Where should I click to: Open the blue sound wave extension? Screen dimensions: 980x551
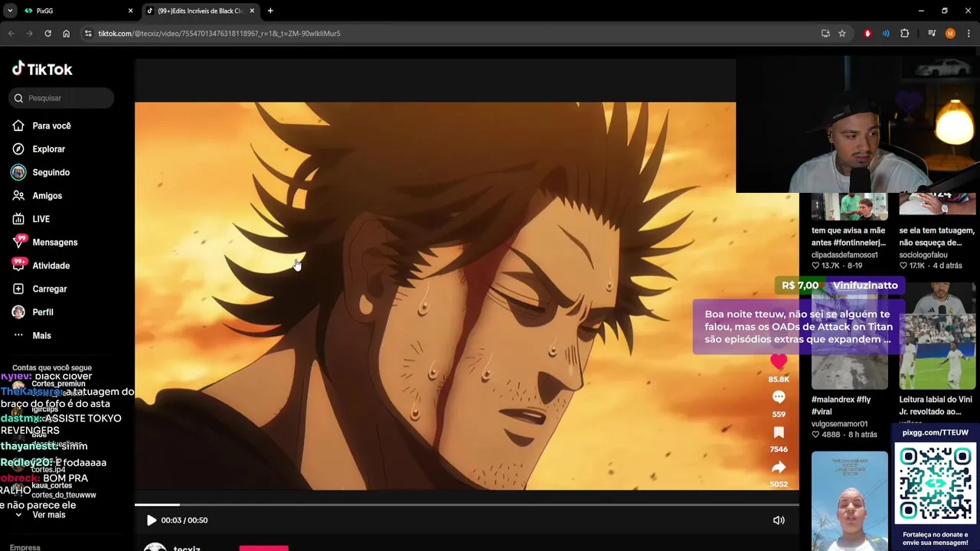(x=886, y=34)
